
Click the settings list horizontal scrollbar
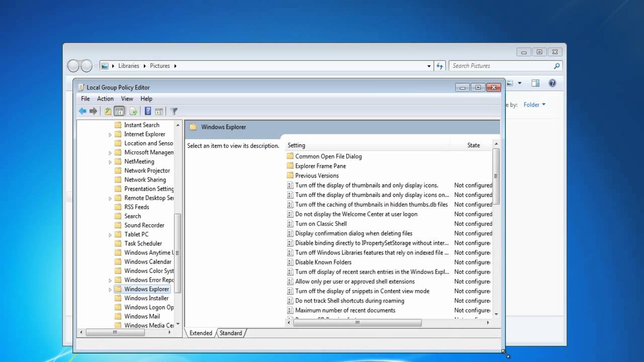[358, 323]
